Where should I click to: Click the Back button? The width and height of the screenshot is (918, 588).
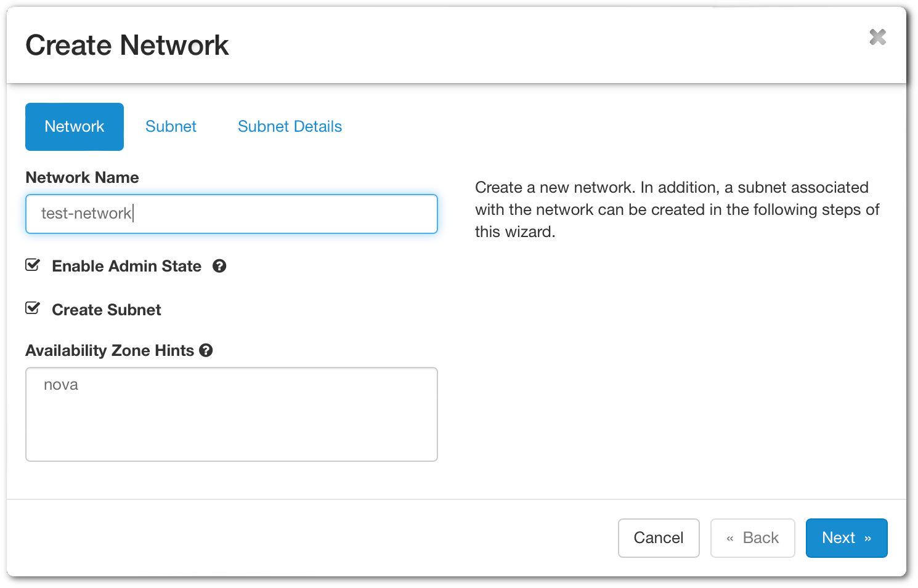(752, 538)
